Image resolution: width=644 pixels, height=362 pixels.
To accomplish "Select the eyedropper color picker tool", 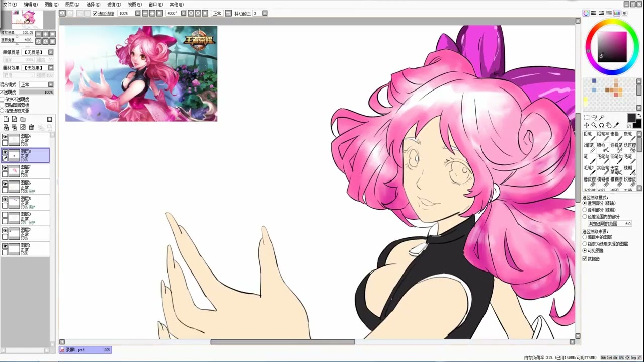I will tap(616, 125).
